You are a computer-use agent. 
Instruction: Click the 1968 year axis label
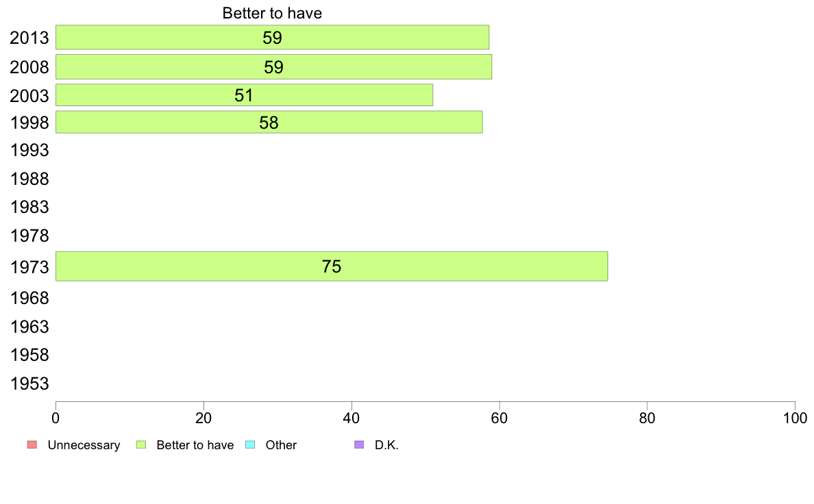(29, 298)
